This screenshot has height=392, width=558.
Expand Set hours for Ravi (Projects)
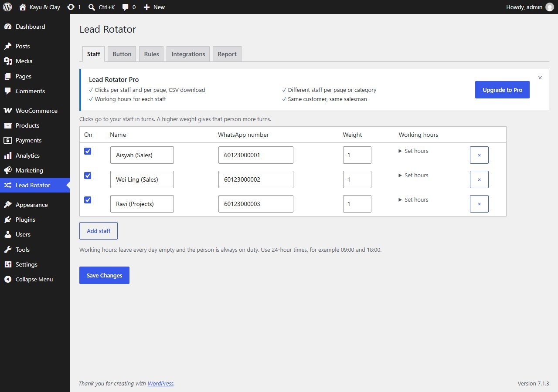413,200
